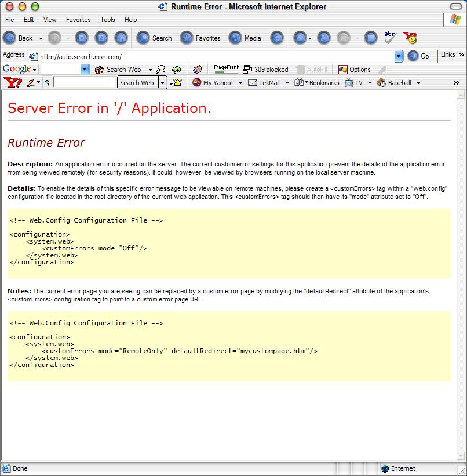Launch the Yahoo Messenger smiley icon
This screenshot has height=476, width=467.
click(410, 38)
